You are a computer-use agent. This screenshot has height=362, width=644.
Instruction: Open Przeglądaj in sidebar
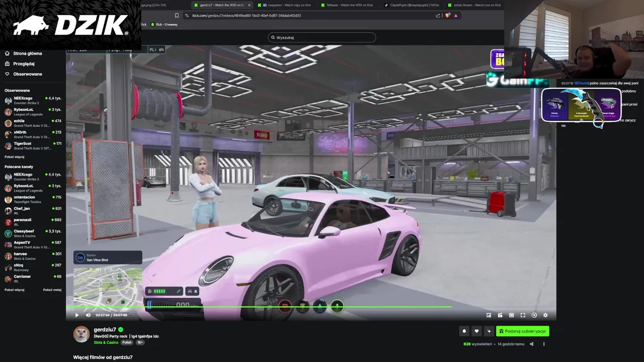24,64
